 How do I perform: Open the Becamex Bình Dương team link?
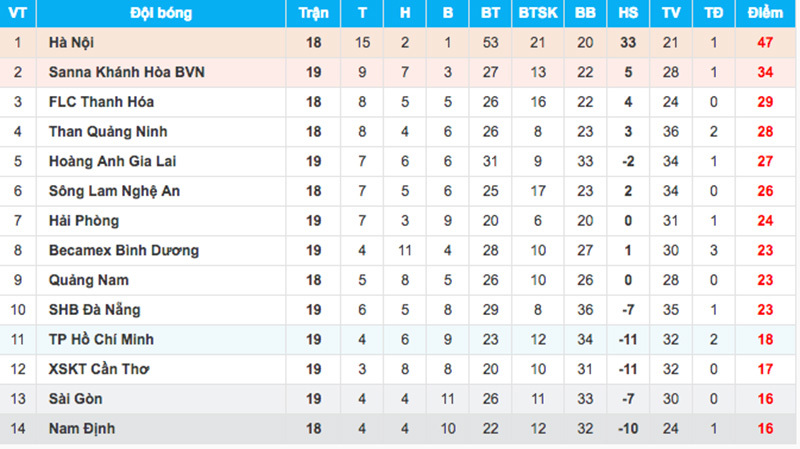pos(123,250)
